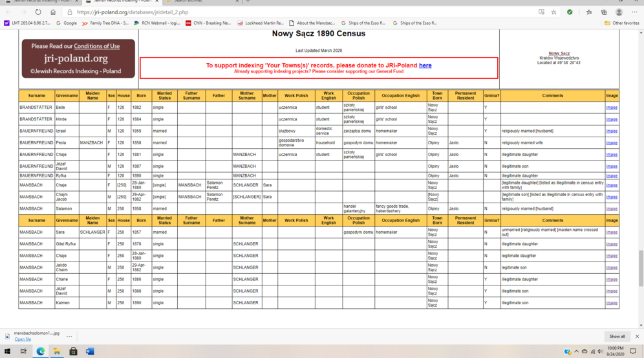This screenshot has height=358, width=644.
Task: Close the downloads bar
Action: (x=637, y=336)
